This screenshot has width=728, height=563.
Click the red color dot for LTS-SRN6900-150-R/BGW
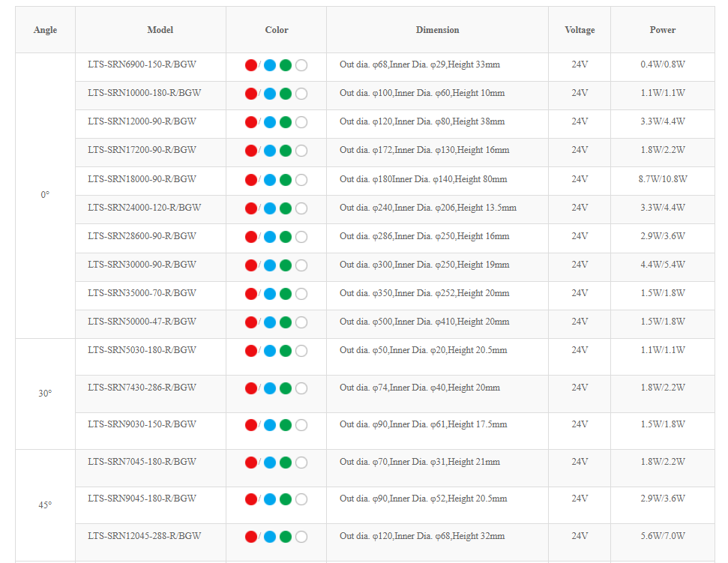click(x=251, y=65)
